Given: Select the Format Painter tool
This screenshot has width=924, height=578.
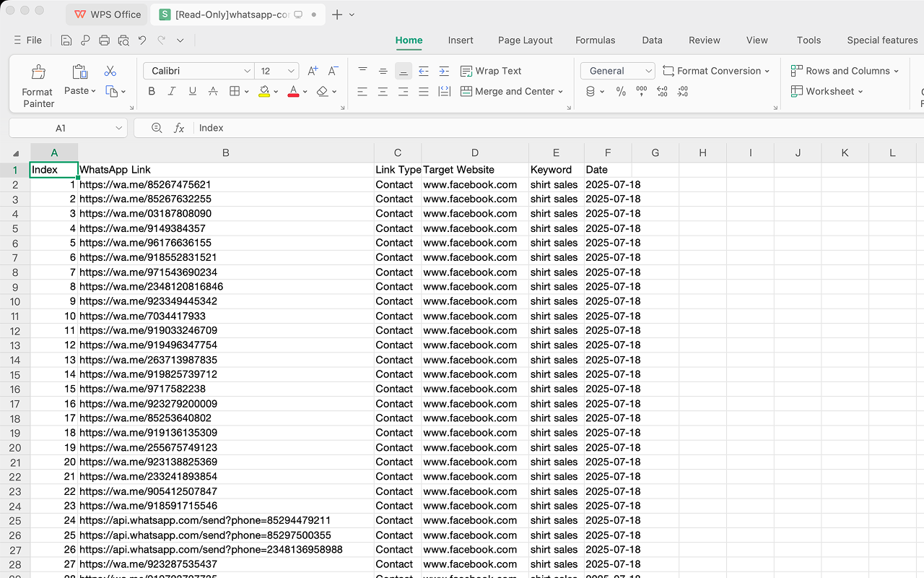Looking at the screenshot, I should click(38, 86).
